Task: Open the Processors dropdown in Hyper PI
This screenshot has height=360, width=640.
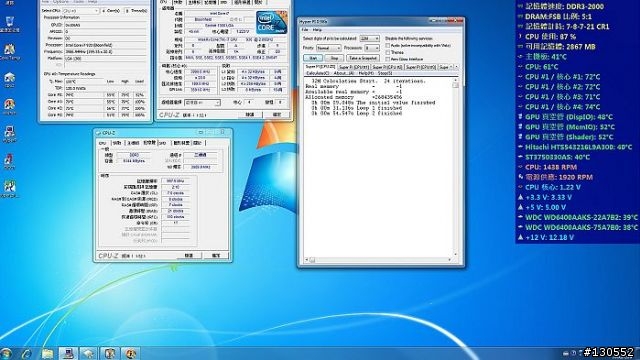Action: click(x=372, y=48)
